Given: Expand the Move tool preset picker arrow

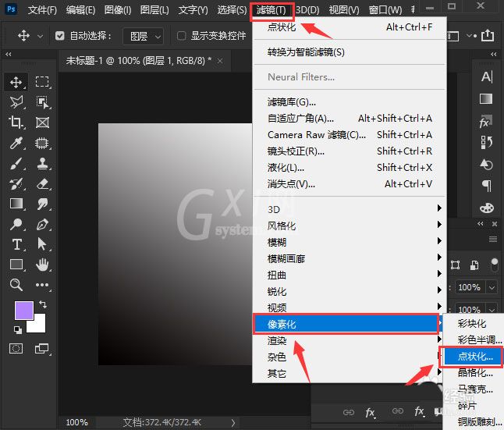Looking at the screenshot, I should click(x=40, y=36).
